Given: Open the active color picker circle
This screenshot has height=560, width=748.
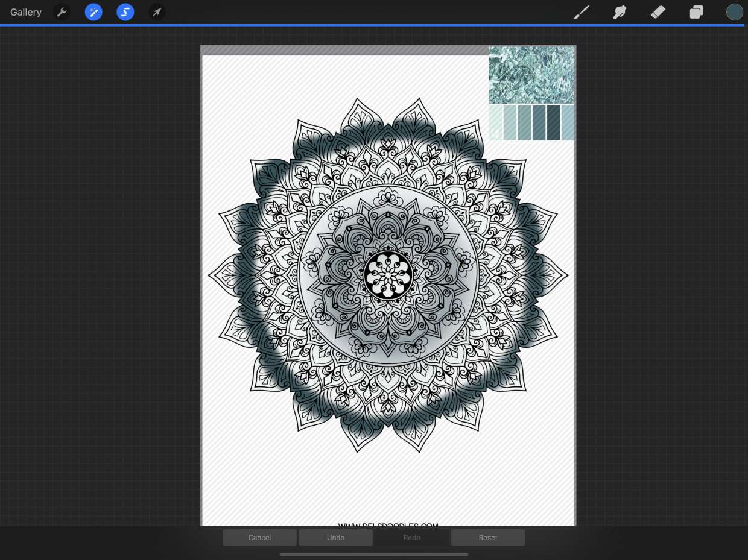Looking at the screenshot, I should click(x=734, y=12).
